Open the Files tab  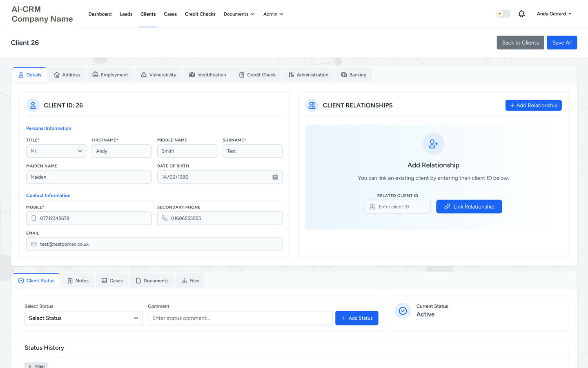coord(190,280)
